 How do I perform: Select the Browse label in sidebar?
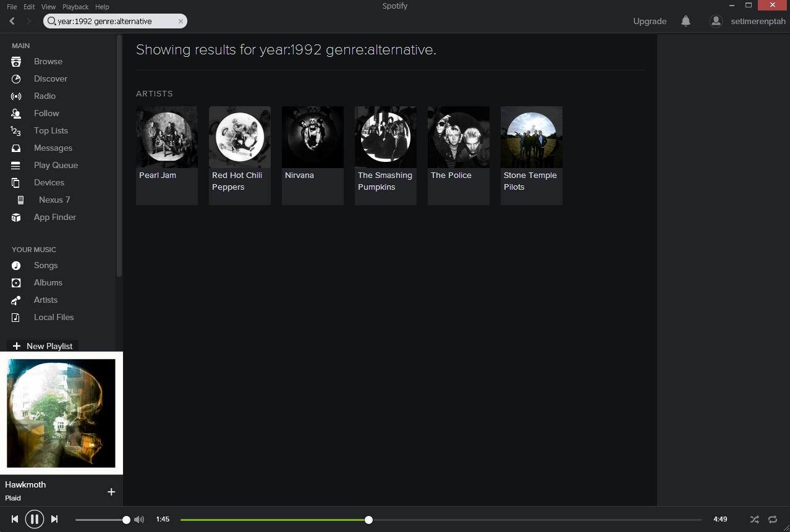(x=48, y=62)
